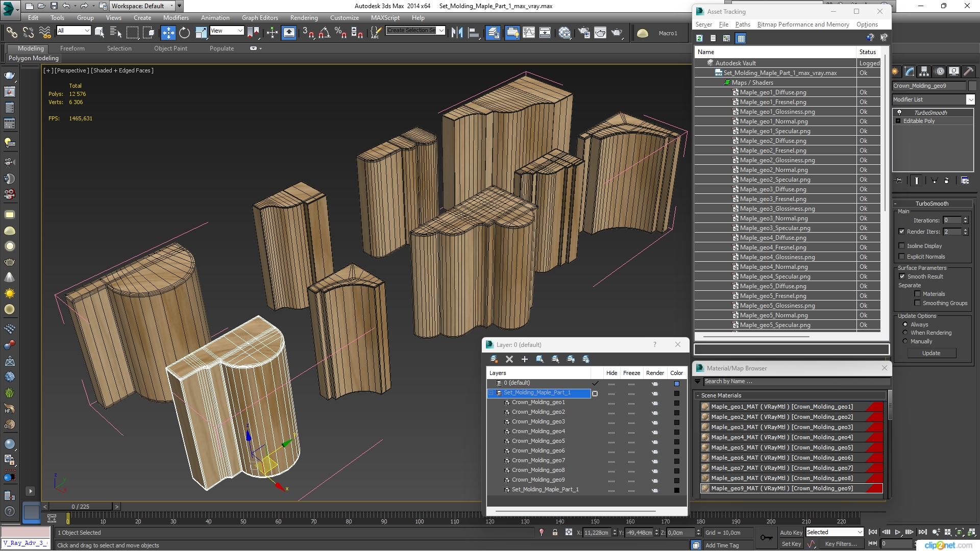Click the Set Key button
Screen dimensions: 980x551
click(x=791, y=544)
